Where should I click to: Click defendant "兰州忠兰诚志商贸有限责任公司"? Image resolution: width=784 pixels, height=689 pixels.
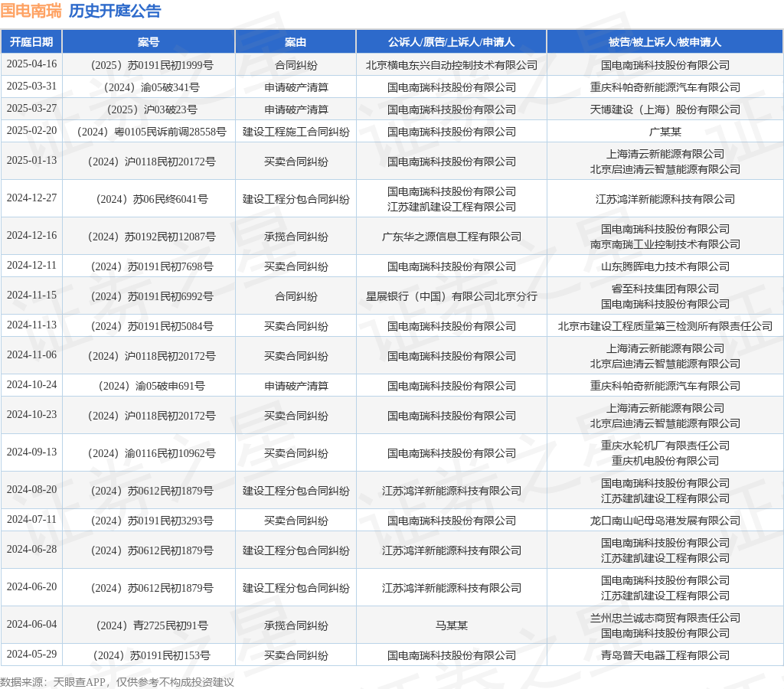tap(665, 619)
